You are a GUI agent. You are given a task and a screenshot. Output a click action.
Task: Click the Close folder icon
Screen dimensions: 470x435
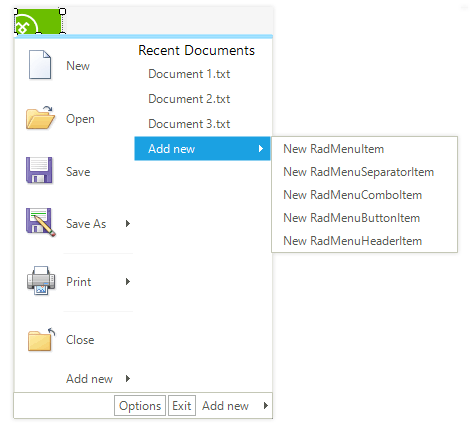coord(41,339)
